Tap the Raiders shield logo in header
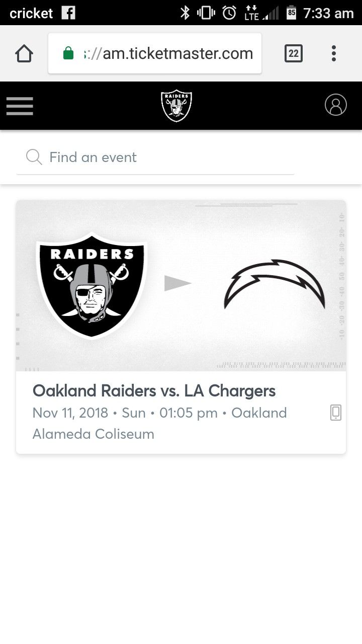 (176, 106)
